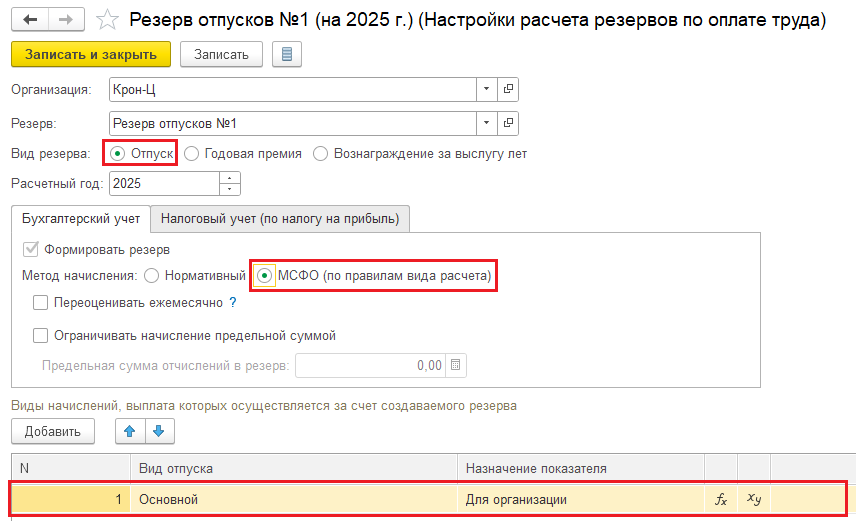Open the fx formula in Основной row
856x521 pixels.
pos(721,499)
